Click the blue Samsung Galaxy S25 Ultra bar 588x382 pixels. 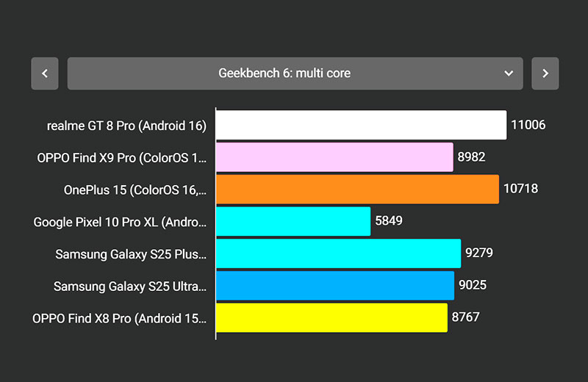point(335,286)
